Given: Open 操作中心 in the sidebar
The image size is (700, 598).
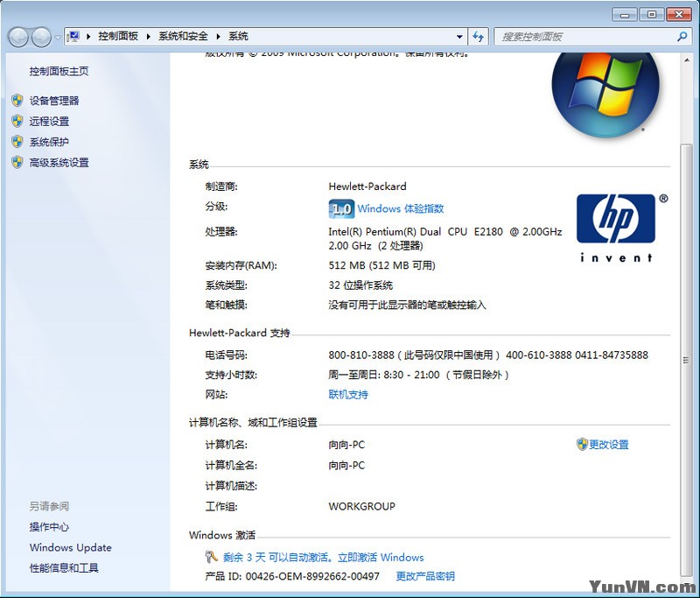Looking at the screenshot, I should (x=49, y=527).
